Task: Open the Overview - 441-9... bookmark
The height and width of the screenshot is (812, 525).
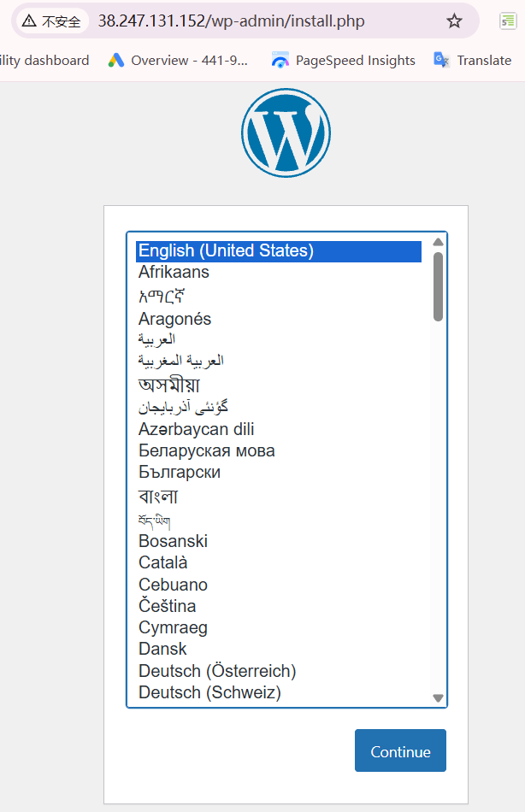Action: 178,61
